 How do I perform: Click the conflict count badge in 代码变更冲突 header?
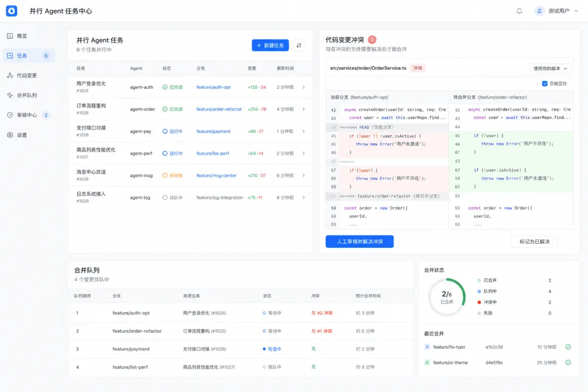click(372, 39)
